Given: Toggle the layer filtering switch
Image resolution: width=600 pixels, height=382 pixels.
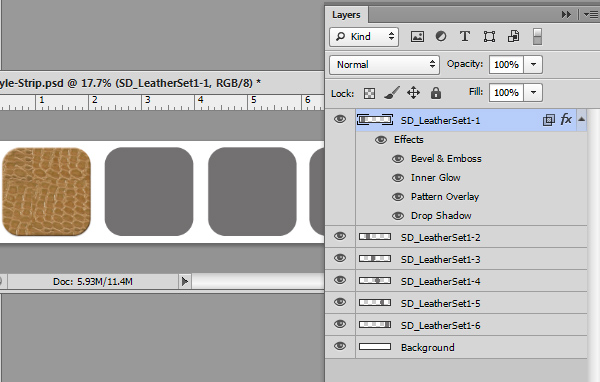Looking at the screenshot, I should [537, 36].
